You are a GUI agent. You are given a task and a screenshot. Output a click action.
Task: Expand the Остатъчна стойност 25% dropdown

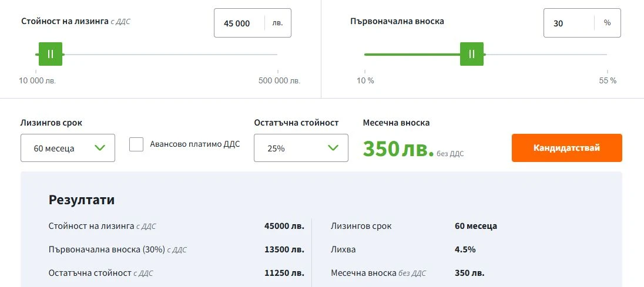[301, 148]
